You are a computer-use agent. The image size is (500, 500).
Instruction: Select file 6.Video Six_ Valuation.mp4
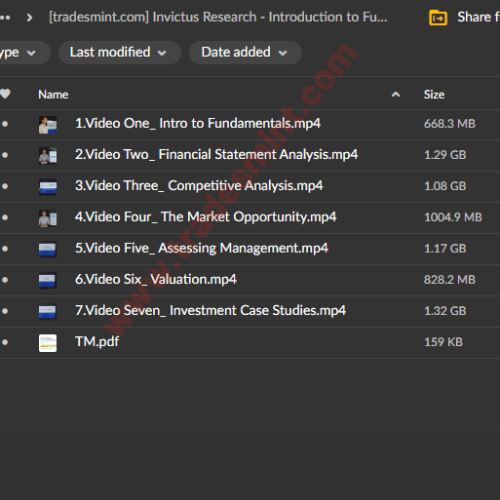(156, 279)
